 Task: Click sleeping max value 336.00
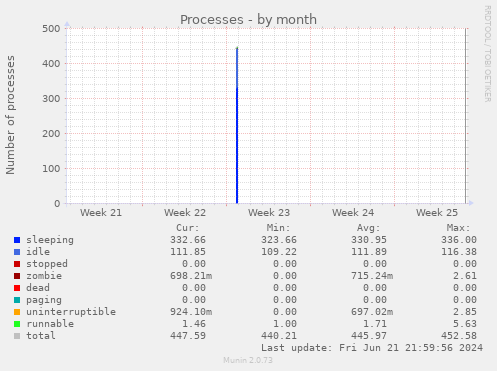(459, 240)
